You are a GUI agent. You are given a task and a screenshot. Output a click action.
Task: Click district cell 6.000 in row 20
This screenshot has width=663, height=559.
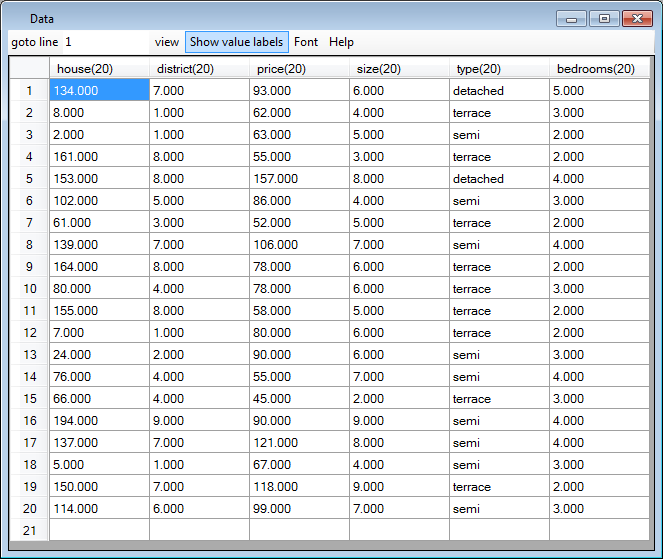(x=199, y=508)
